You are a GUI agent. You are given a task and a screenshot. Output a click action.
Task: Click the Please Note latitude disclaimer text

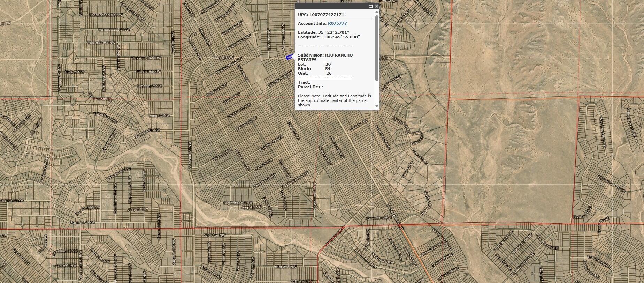tap(335, 100)
